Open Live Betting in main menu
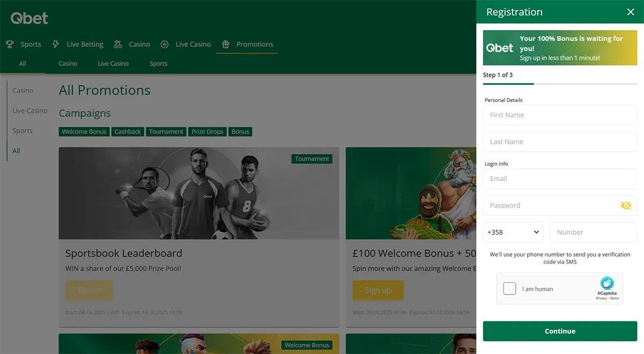644x354 pixels. (85, 45)
